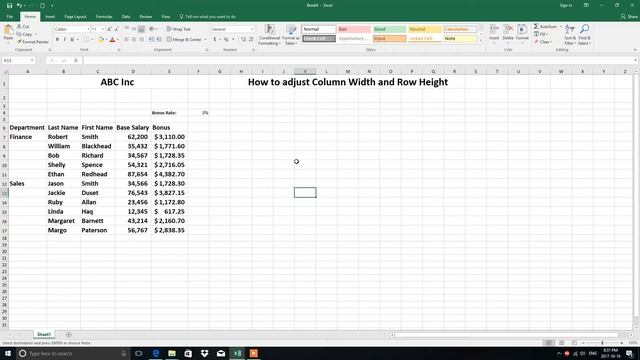The width and height of the screenshot is (640, 360).
Task: Apply the Bad cell style
Action: (x=354, y=29)
